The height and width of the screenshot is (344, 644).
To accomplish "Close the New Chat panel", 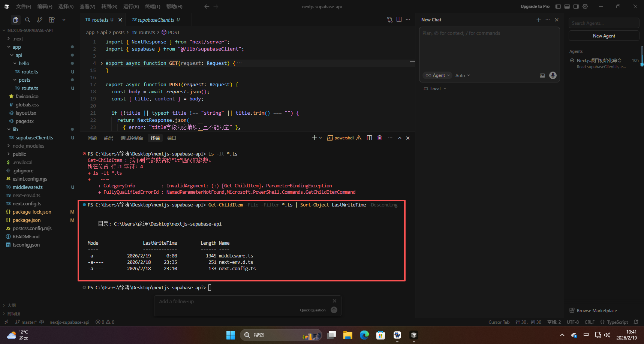I will [557, 20].
